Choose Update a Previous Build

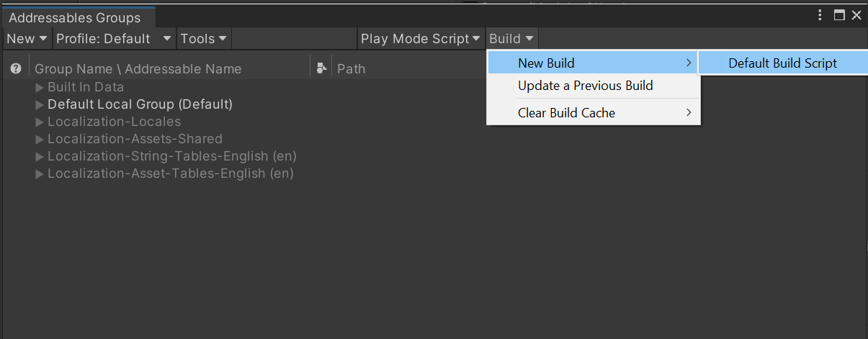pyautogui.click(x=585, y=86)
